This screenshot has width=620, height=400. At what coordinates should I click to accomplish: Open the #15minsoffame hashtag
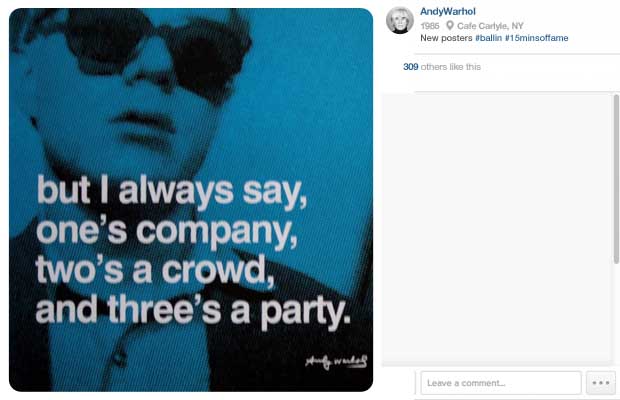click(537, 38)
